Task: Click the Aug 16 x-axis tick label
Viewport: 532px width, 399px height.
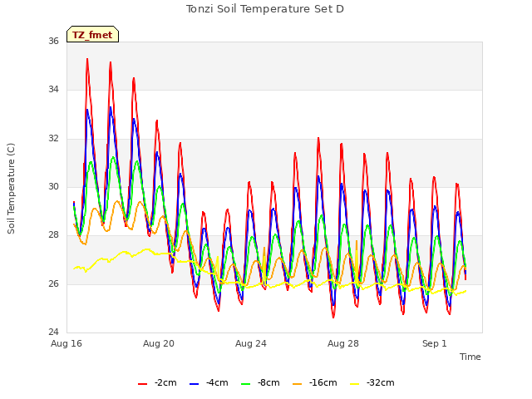Action: pyautogui.click(x=66, y=343)
